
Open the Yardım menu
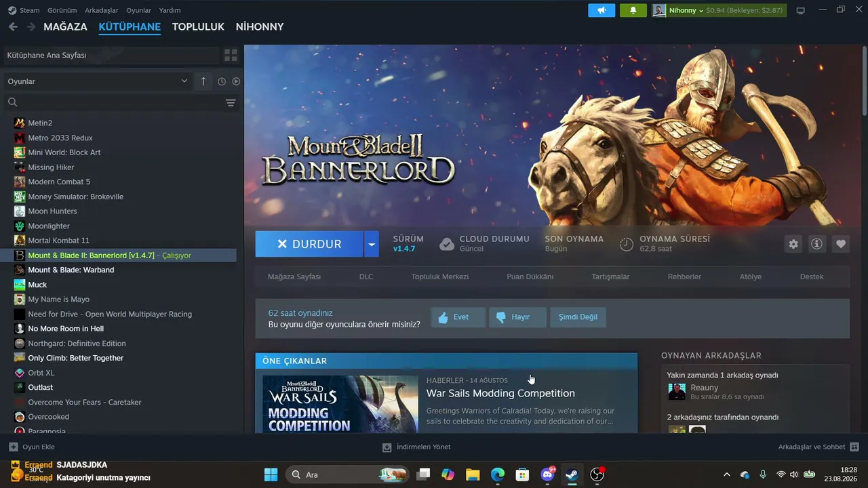coord(170,10)
